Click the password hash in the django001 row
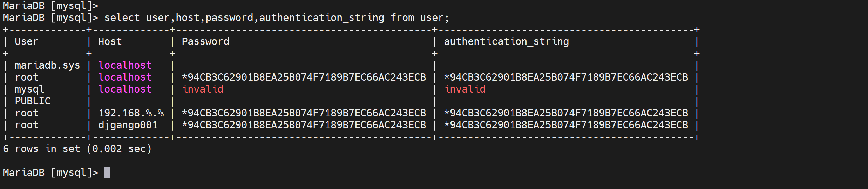 [304, 125]
